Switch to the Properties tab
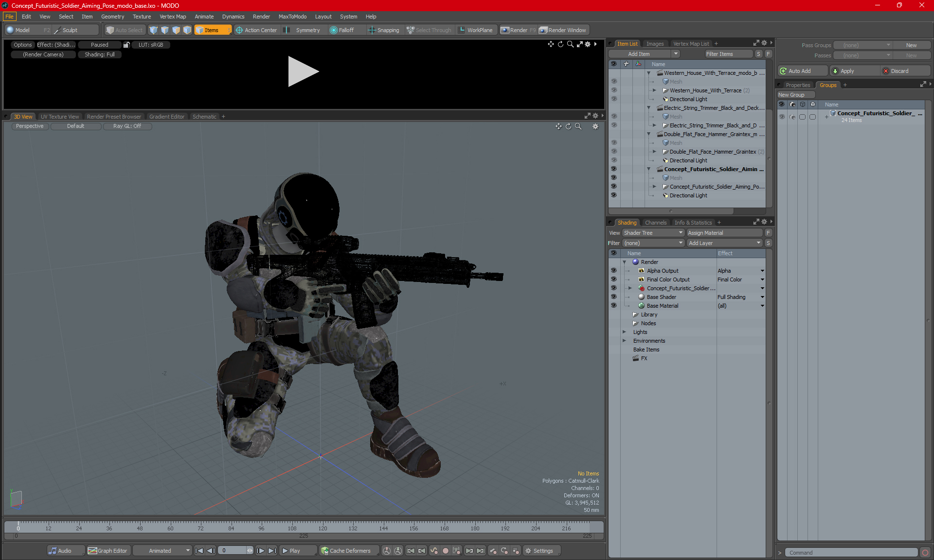 (798, 85)
